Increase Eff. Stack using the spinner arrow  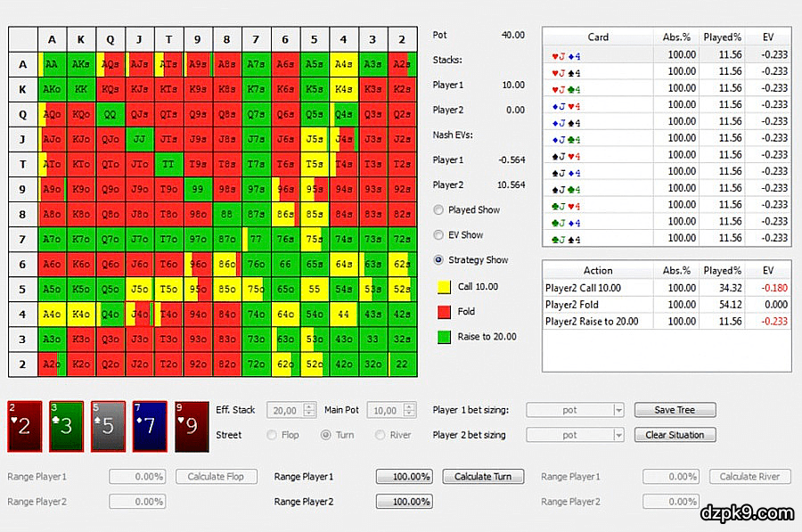308,406
